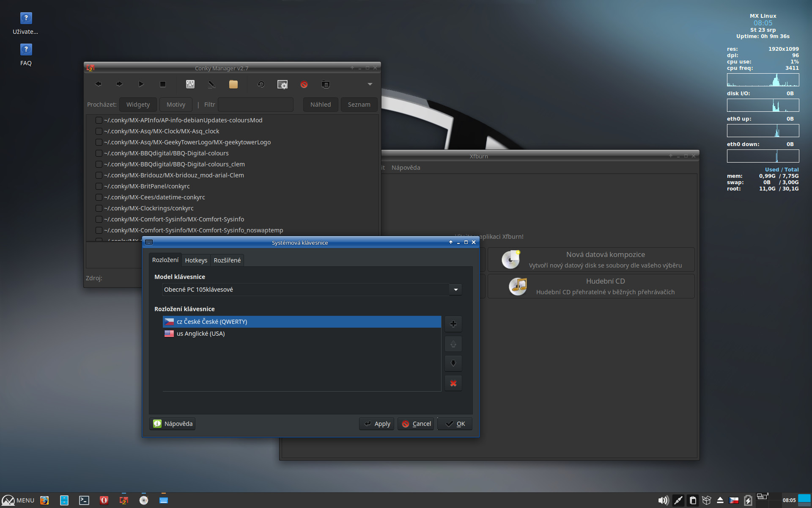Launch Firefox from the panel
This screenshot has width=812, height=508.
coord(44,500)
